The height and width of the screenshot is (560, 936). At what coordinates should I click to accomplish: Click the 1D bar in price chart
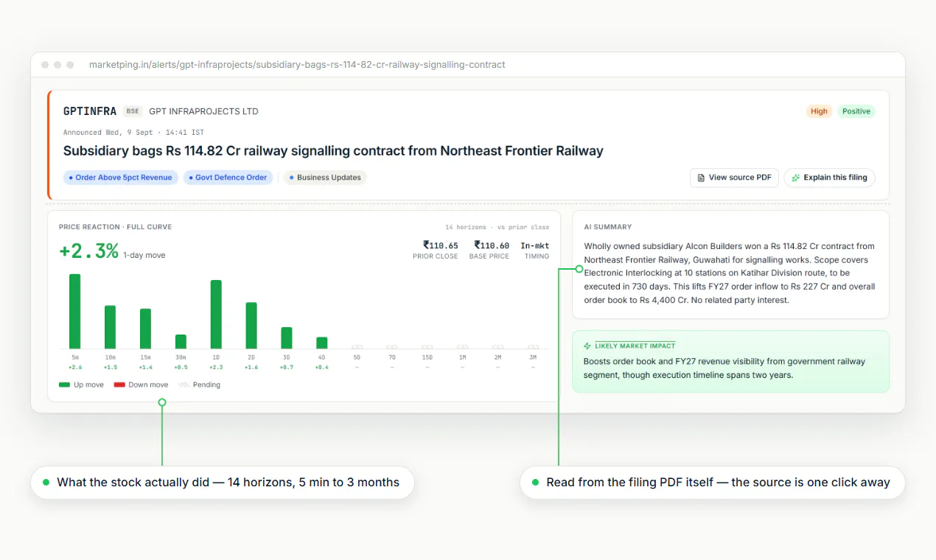coord(216,314)
